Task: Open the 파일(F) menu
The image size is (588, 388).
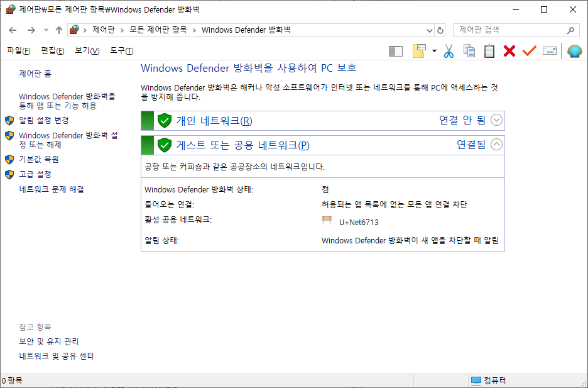Action: (18, 51)
